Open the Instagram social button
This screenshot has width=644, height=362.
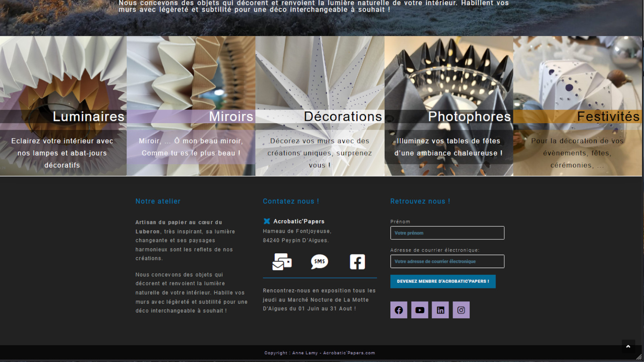coord(461,310)
